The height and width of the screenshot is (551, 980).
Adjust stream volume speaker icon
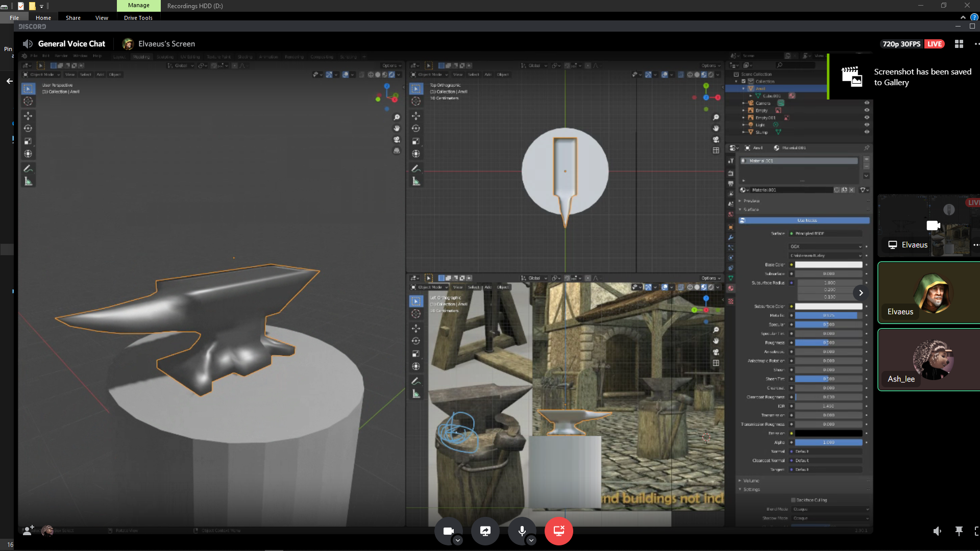[x=937, y=531]
